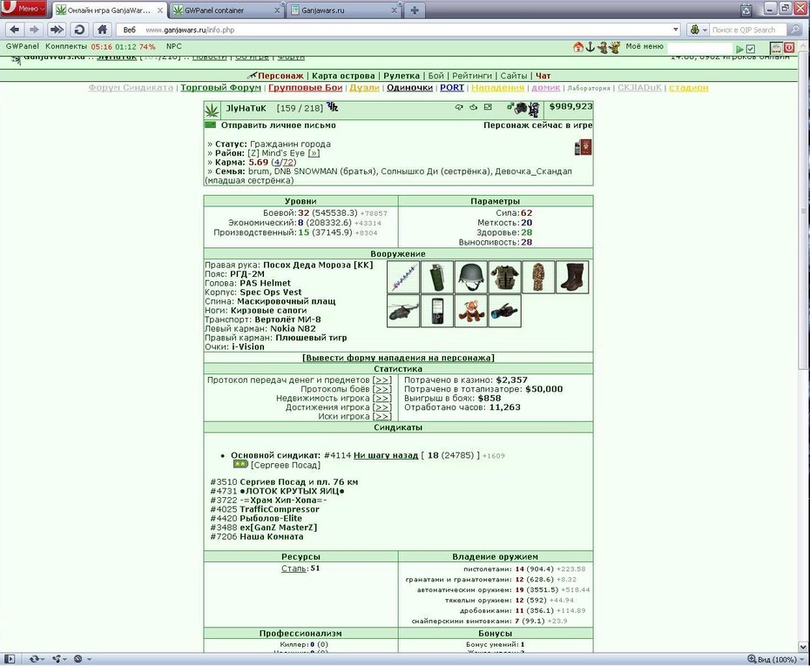Open the Рейтинги link
Viewport: 810px width, 672px height.
[472, 76]
